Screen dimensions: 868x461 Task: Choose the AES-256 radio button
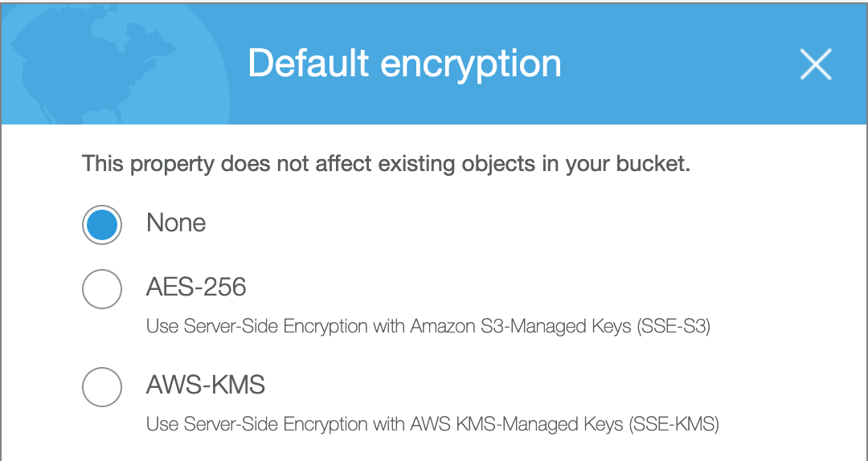(x=102, y=288)
